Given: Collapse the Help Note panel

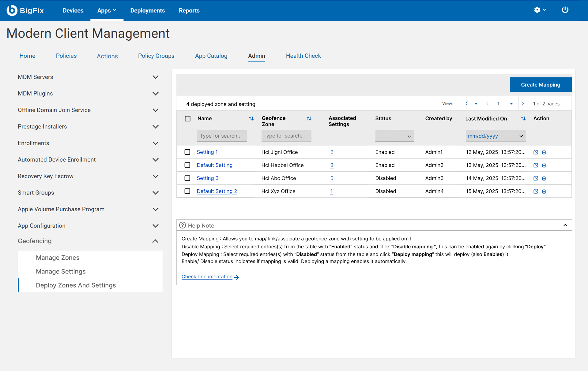Looking at the screenshot, I should (565, 225).
